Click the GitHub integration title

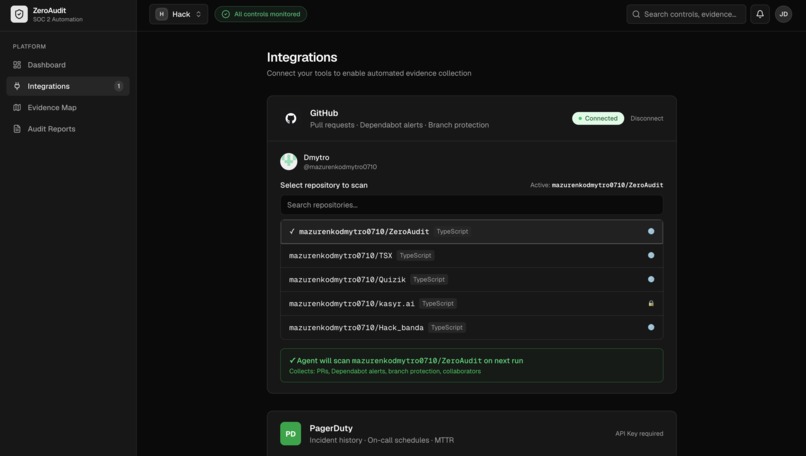[324, 113]
